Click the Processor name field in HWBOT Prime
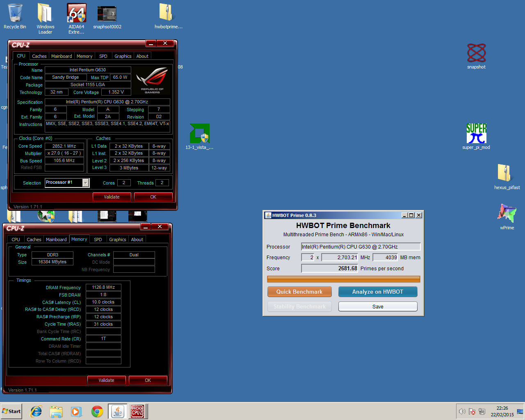 click(x=361, y=247)
